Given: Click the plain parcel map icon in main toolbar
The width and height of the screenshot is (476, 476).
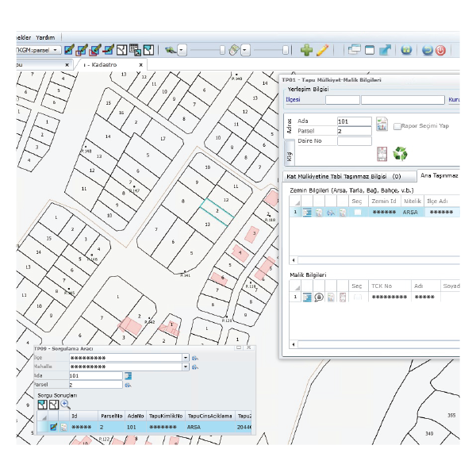Looking at the screenshot, I should 121,50.
